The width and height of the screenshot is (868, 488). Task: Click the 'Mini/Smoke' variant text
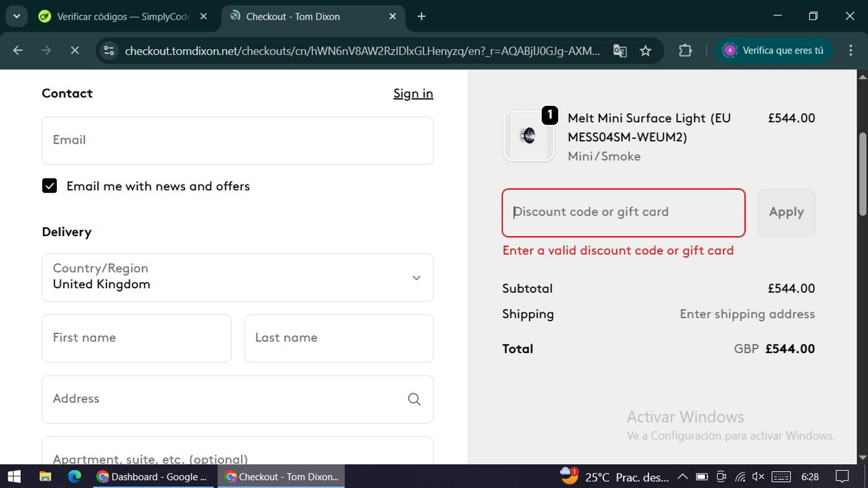[604, 156]
